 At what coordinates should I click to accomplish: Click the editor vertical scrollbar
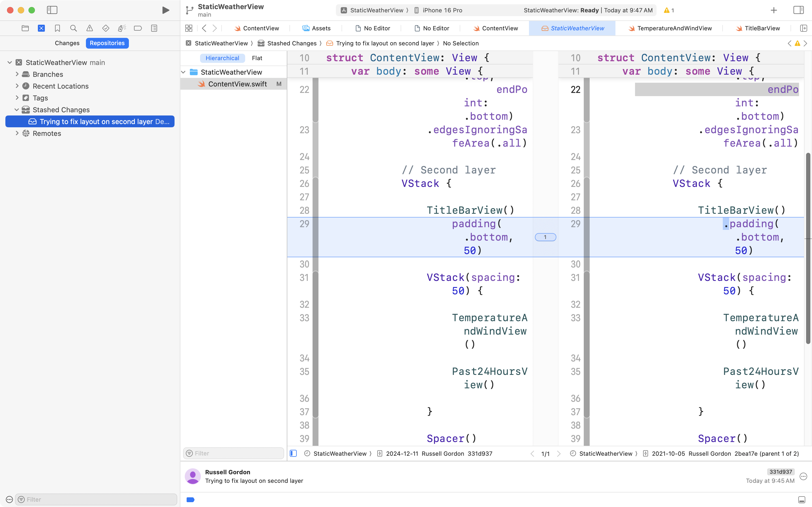click(x=807, y=248)
